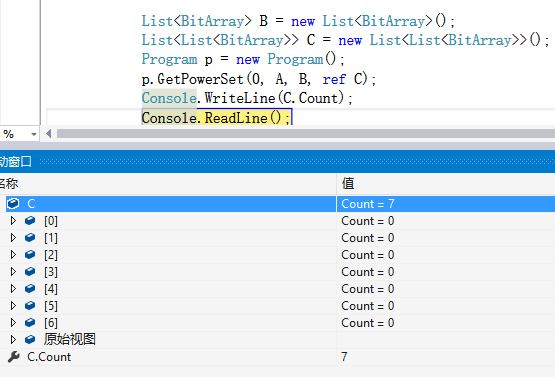This screenshot has height=377, width=555.
Task: Expand the [6] list element
Action: pyautogui.click(x=13, y=323)
